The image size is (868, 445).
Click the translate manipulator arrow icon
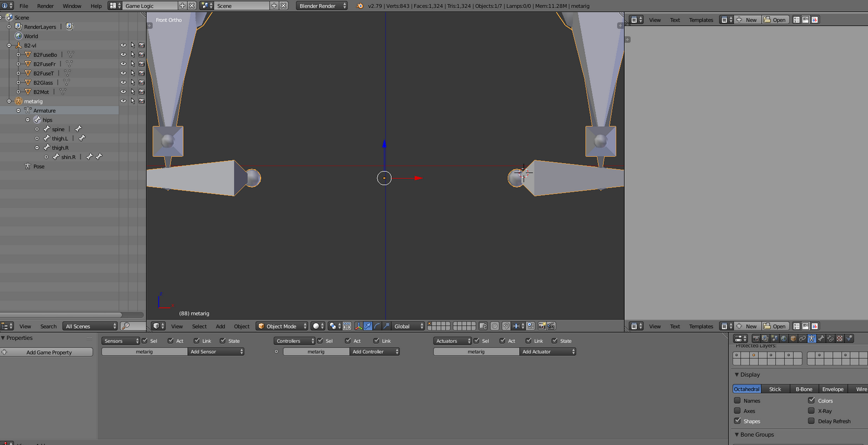tap(368, 326)
